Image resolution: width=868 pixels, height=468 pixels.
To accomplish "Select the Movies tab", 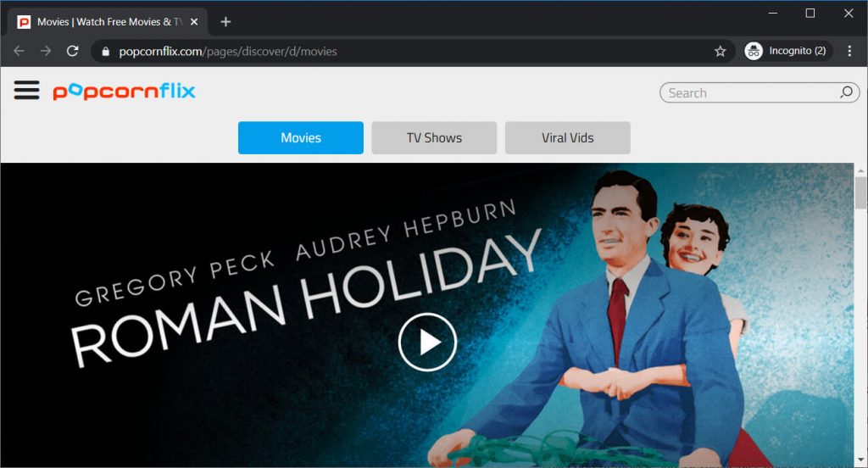I will coord(301,138).
